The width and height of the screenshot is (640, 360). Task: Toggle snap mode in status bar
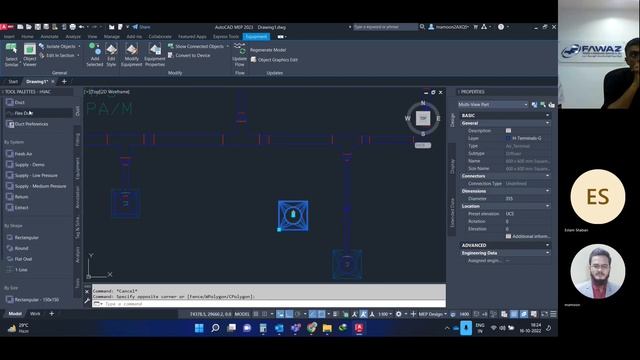coord(264,314)
